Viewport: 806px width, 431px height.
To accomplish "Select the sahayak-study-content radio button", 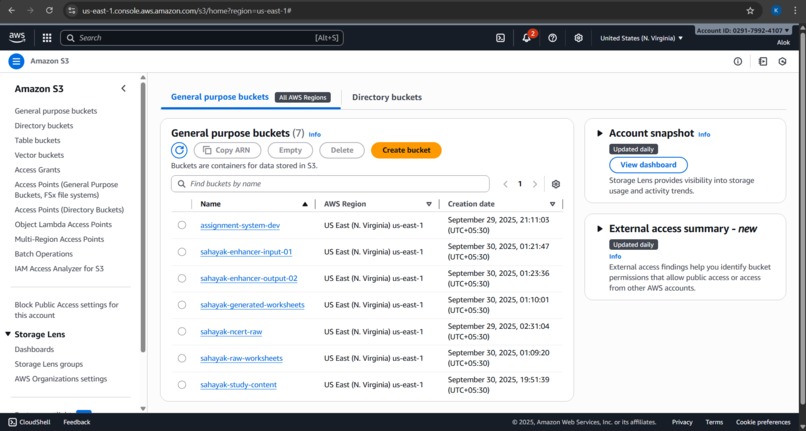I will [182, 385].
